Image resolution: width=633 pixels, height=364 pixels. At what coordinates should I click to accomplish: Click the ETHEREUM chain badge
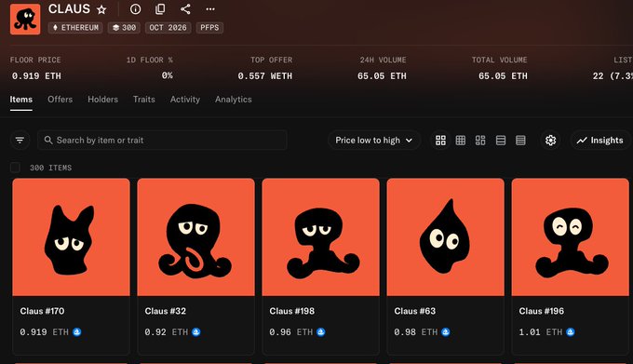coord(75,27)
